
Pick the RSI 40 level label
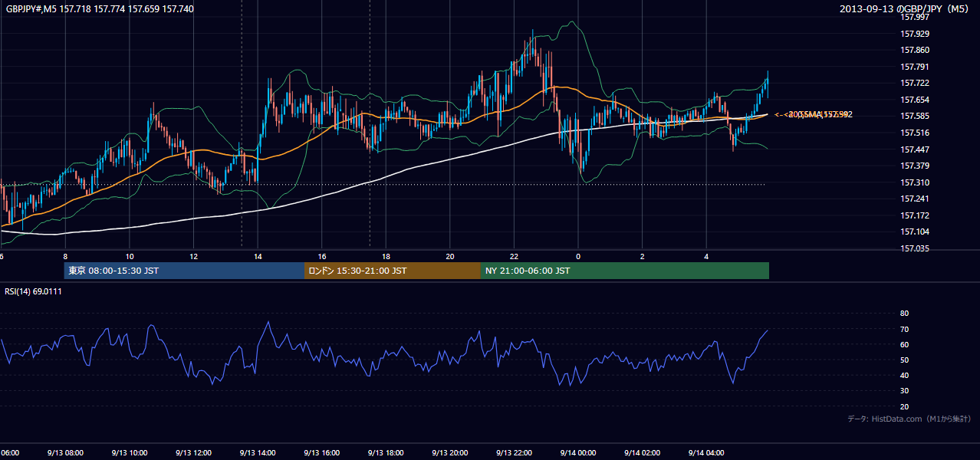coord(904,376)
